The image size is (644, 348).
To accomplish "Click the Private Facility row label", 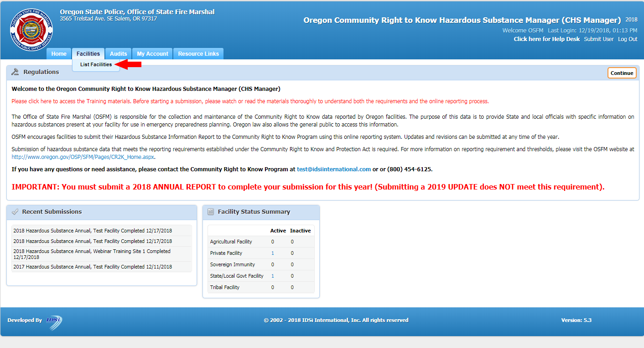I will [226, 253].
